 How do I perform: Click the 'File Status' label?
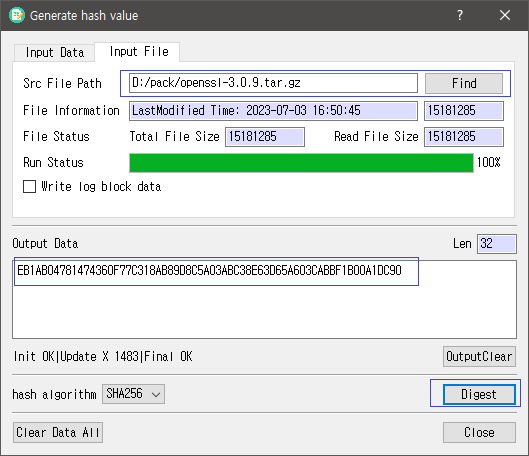point(56,137)
